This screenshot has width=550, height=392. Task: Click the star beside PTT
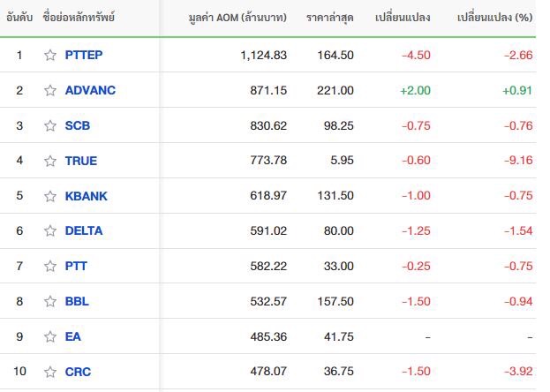point(50,266)
